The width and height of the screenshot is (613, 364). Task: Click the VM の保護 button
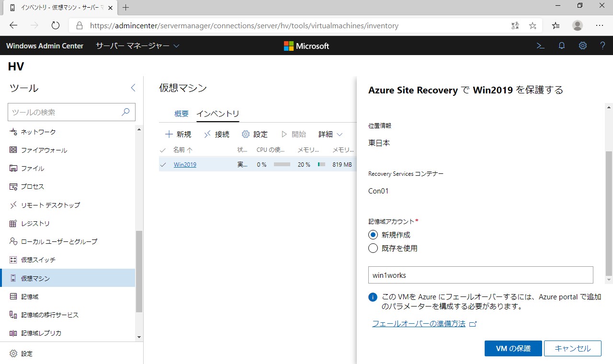pyautogui.click(x=513, y=348)
